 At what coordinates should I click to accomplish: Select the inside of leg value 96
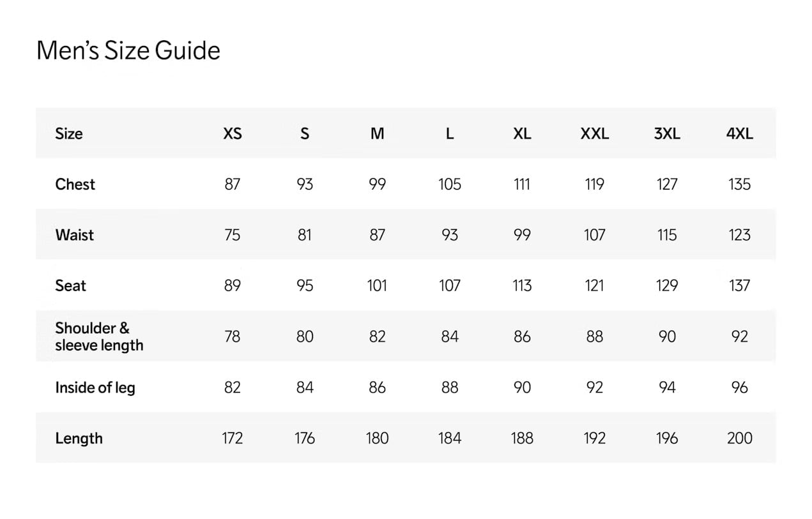pyautogui.click(x=739, y=387)
